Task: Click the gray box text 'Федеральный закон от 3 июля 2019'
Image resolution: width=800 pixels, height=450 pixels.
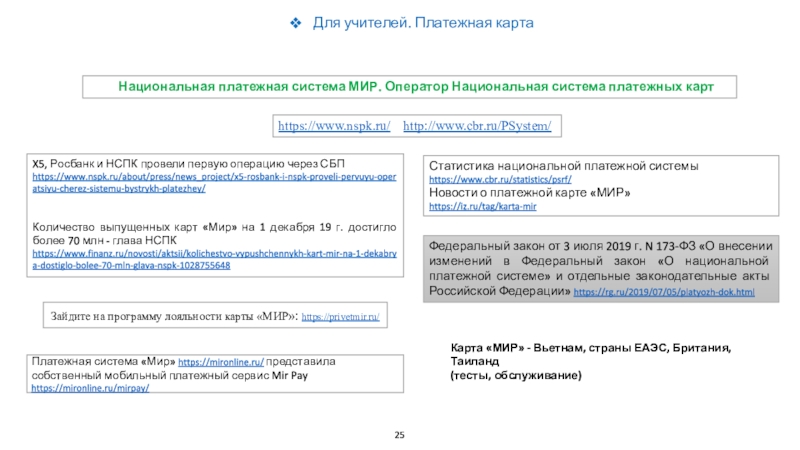Action: (530, 246)
